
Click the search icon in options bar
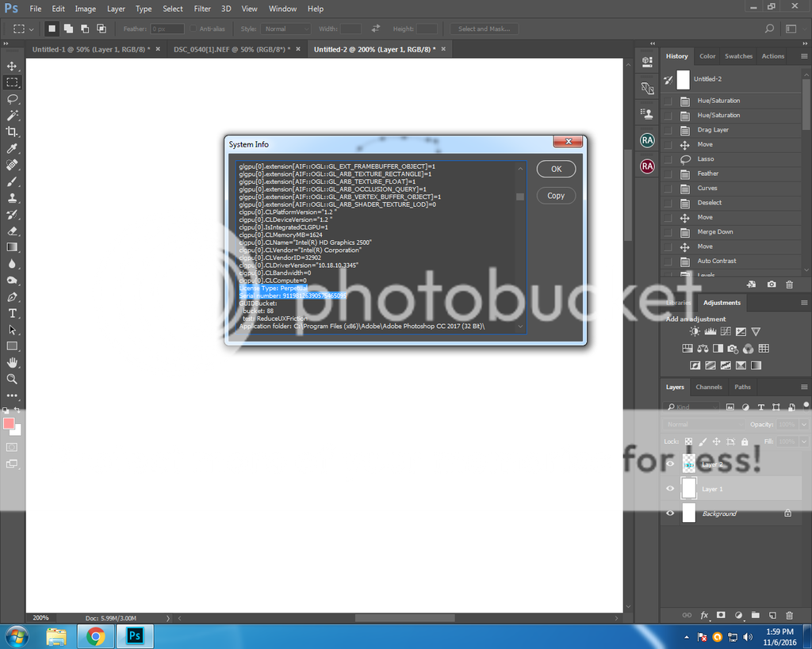pos(769,29)
